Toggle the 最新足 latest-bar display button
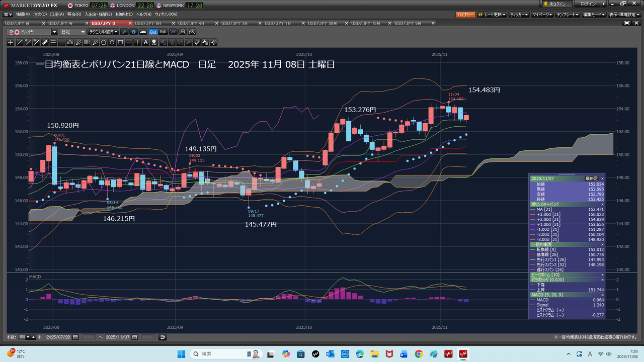 tap(591, 178)
